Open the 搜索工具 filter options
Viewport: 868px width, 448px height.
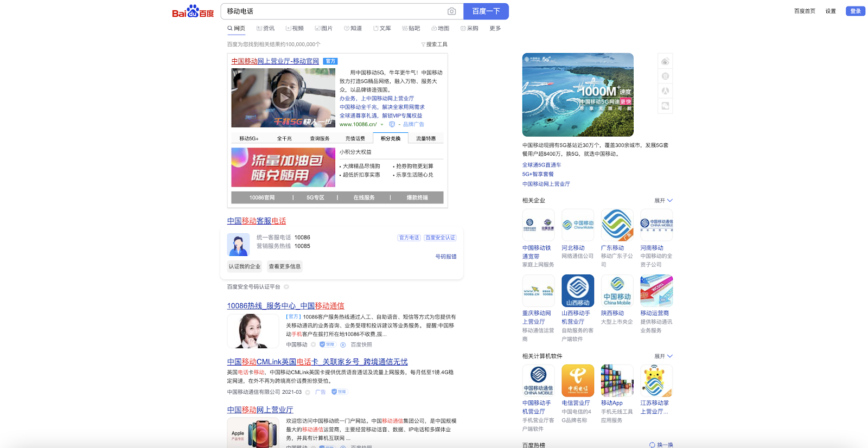(x=434, y=44)
